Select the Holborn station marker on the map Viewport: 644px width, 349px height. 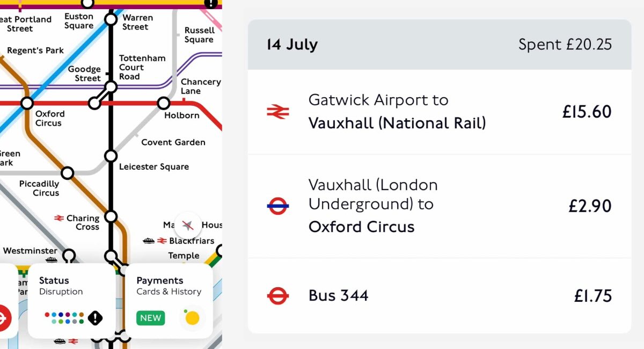(x=164, y=103)
